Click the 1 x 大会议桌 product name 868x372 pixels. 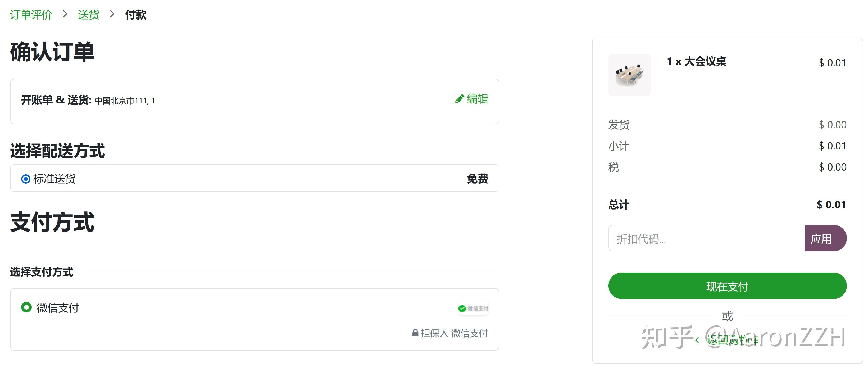(697, 62)
